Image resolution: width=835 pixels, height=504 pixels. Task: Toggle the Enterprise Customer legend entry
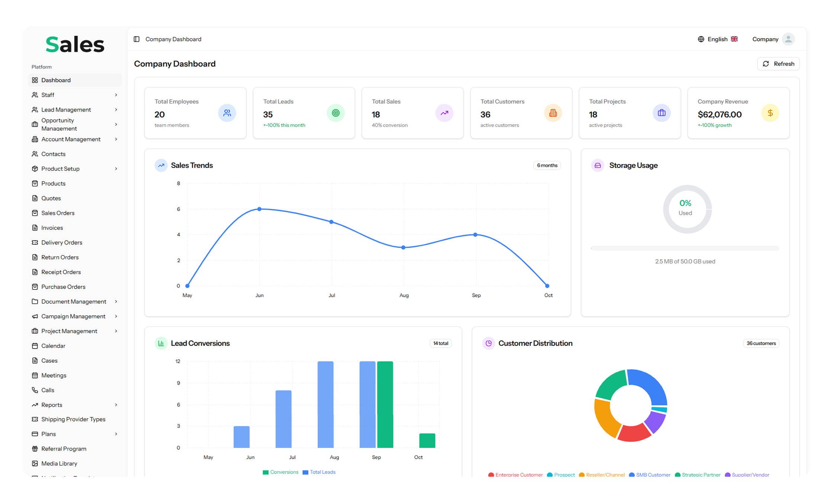(x=515, y=475)
